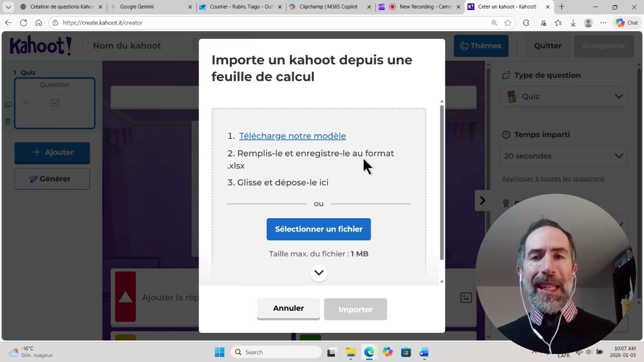This screenshot has width=644, height=362.
Task: Click the zoom magnifier icon in address bar
Action: tap(494, 23)
